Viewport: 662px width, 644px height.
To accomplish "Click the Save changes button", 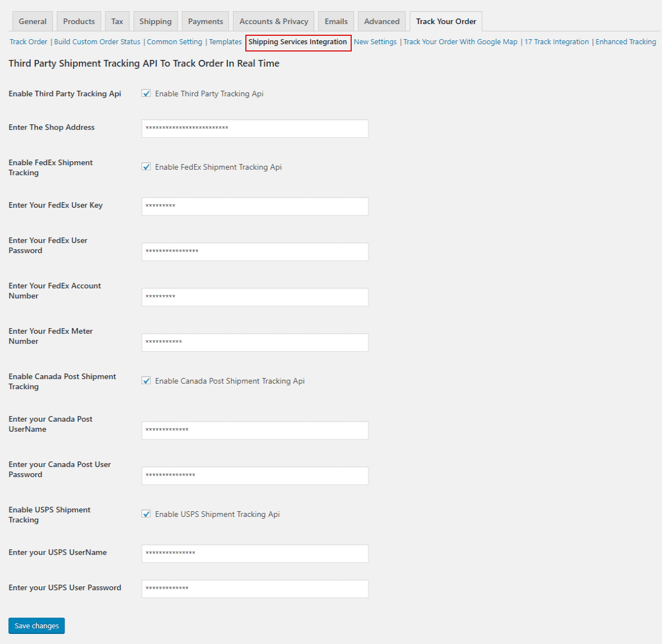I will click(x=36, y=626).
